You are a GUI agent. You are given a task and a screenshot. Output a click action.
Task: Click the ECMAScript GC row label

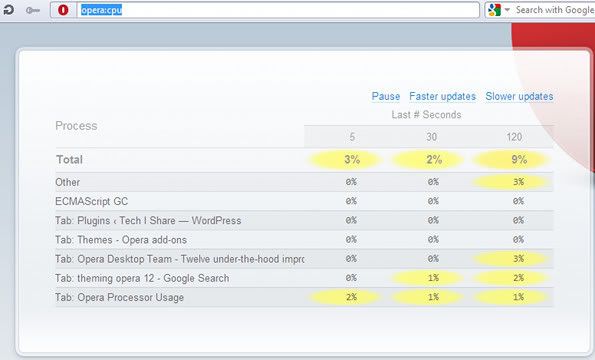tap(91, 201)
